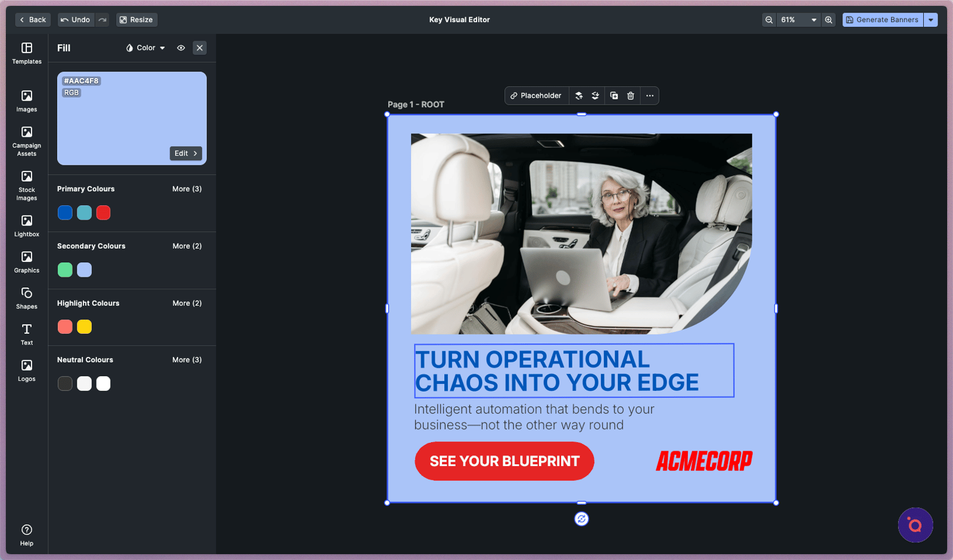The height and width of the screenshot is (560, 953).
Task: Select the yellow highlight colour swatch
Action: (x=85, y=327)
